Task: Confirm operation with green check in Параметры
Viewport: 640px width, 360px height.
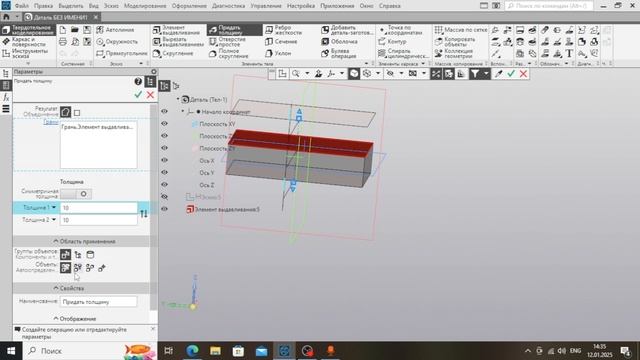Action: point(138,95)
